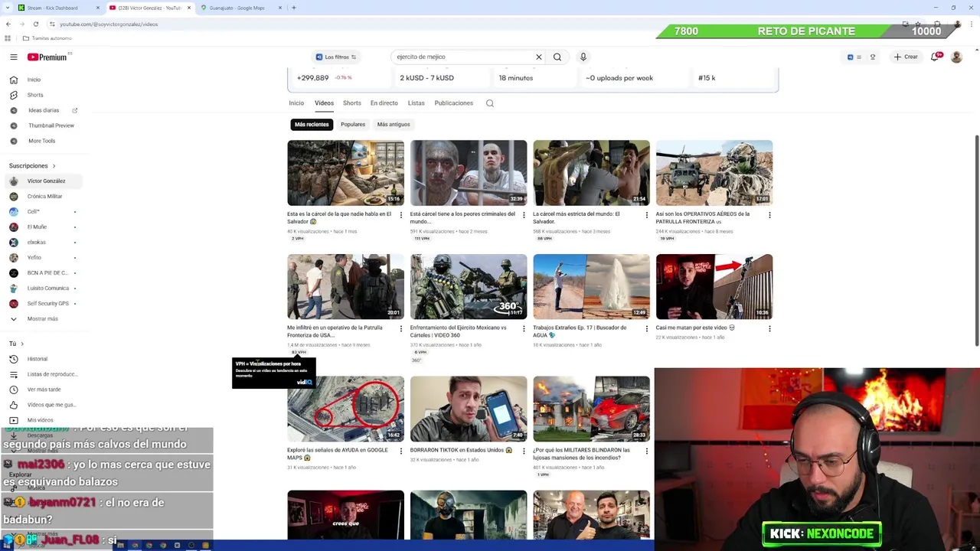This screenshot has width=980, height=551.
Task: Open the 'cárcel más estricta del mundo' thumbnail
Action: coord(591,173)
